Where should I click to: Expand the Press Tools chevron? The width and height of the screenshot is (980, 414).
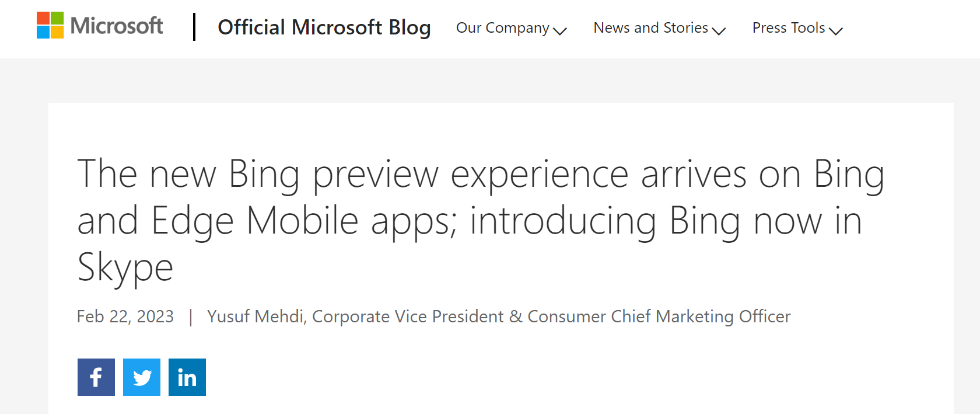click(836, 31)
